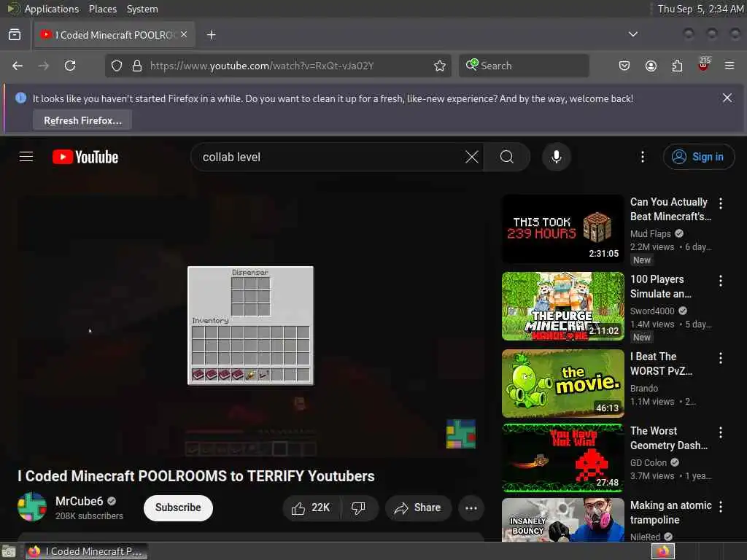Open The Worst Geometry Dash title
The image size is (747, 560).
[669, 437]
